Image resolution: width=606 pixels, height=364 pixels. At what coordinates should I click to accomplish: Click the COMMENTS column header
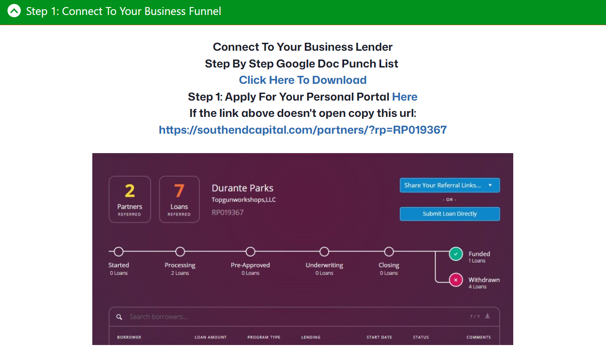tap(478, 337)
